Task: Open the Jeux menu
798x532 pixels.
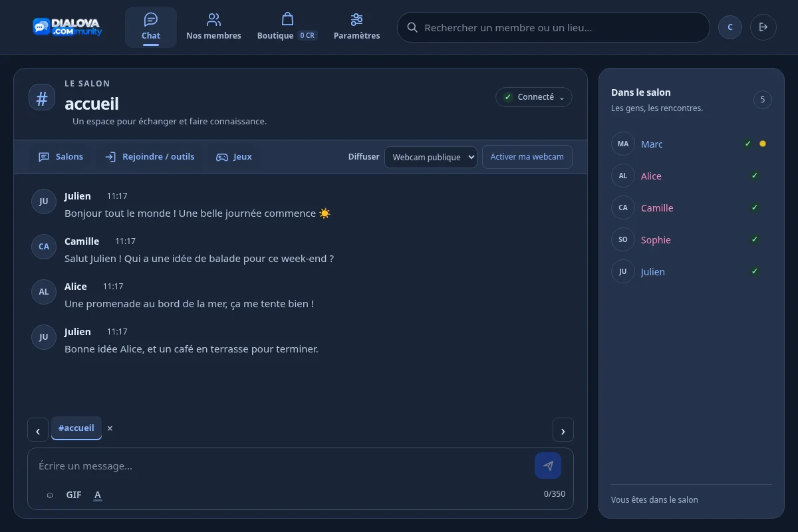Action: coord(234,157)
